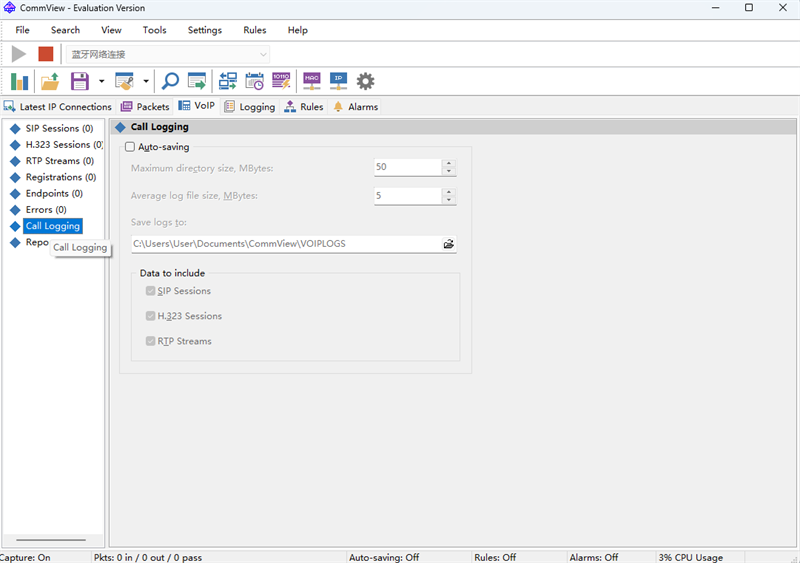Save packets using the floppy disk icon
Viewport: 800px width, 563px height.
pos(80,81)
